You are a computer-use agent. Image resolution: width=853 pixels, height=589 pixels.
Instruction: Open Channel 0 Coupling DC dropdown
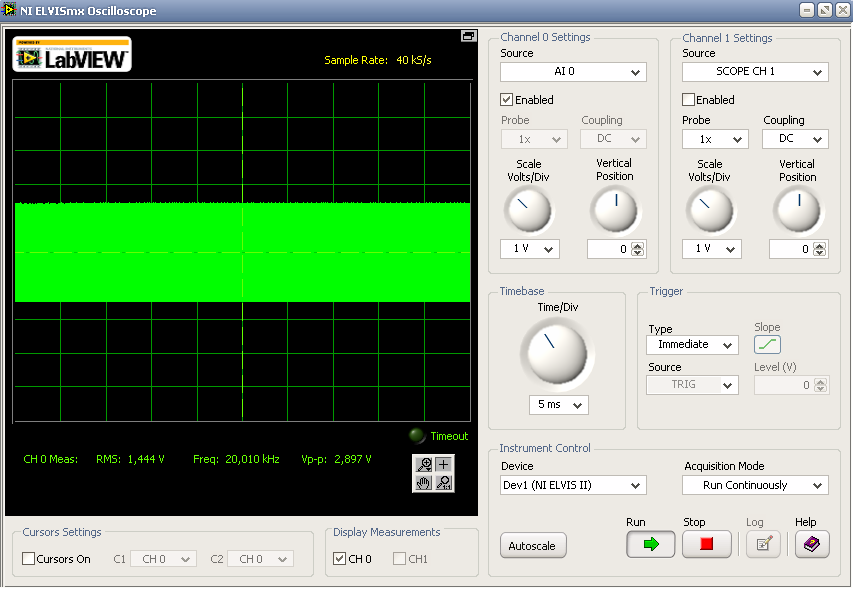614,139
